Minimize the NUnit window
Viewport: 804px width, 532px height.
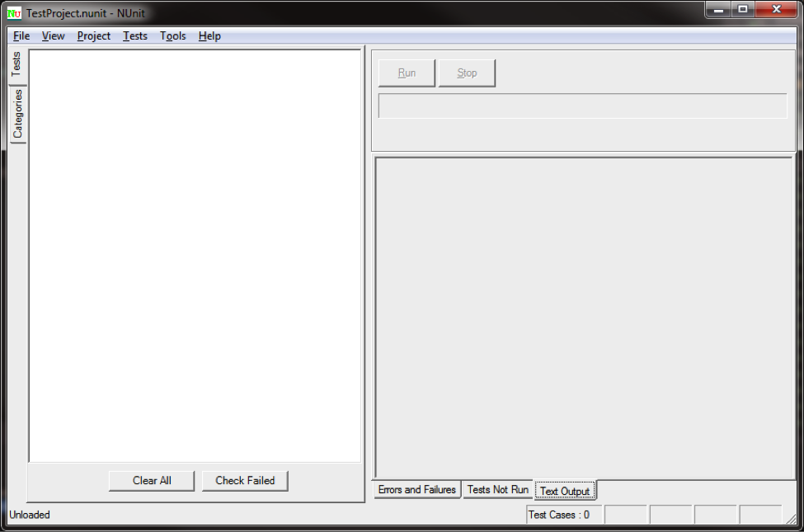718,10
